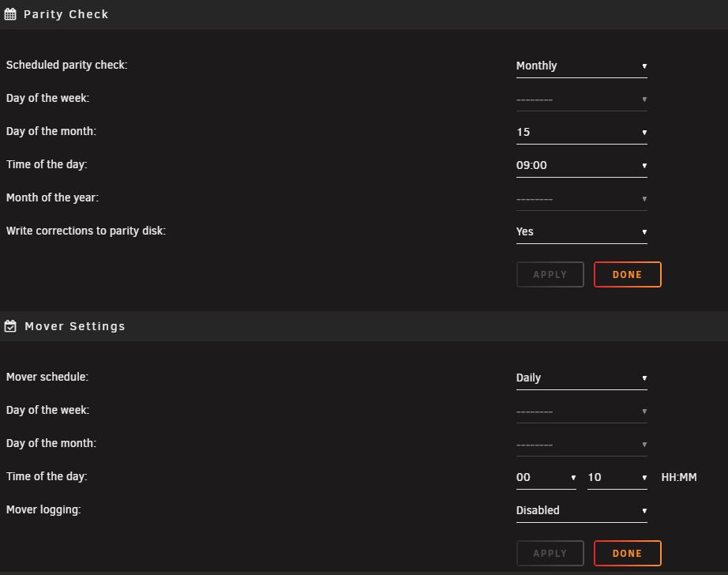Click the Parity Check calendar icon

click(10, 14)
